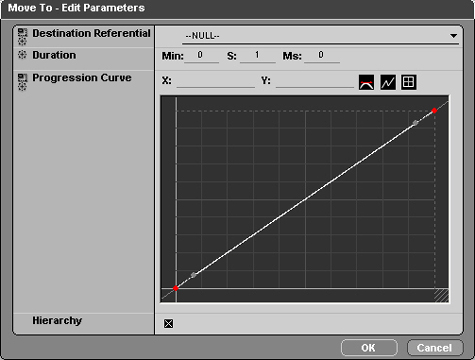Uncheck the Hierarchy checkbox
This screenshot has height=360, width=475.
[x=168, y=323]
